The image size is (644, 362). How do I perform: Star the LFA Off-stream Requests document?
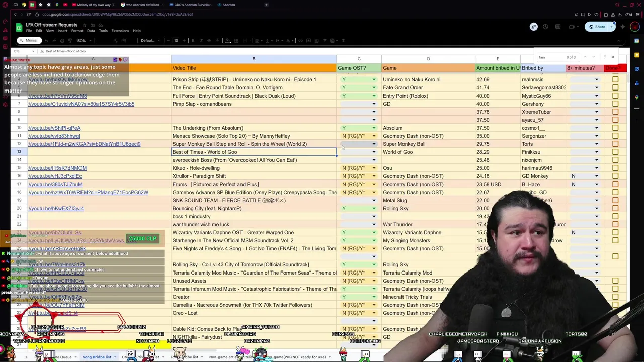pos(85,25)
